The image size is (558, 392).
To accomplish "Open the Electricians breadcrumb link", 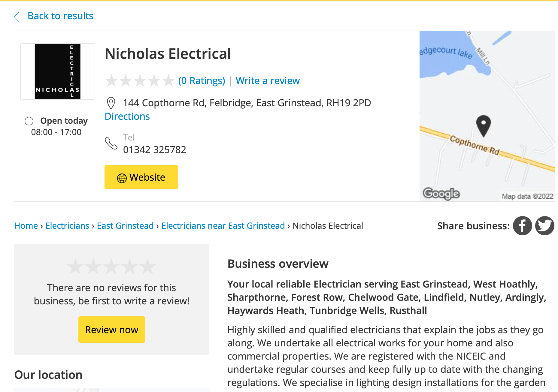I will tap(67, 226).
